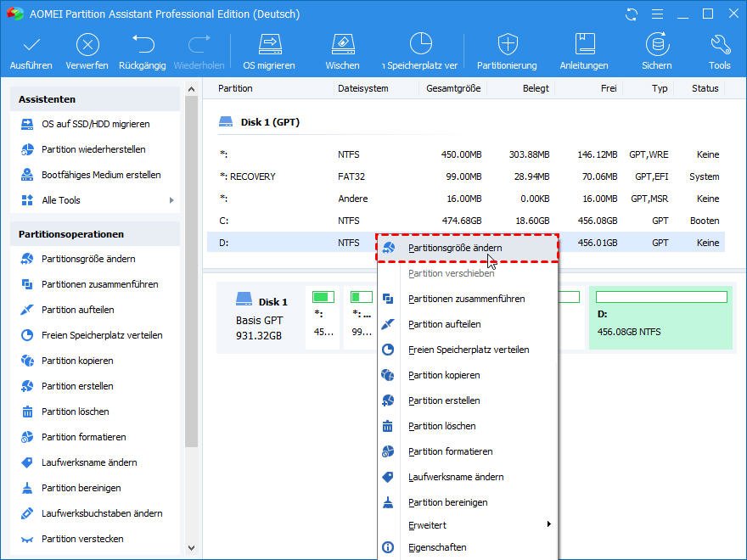Click the Typ column header

point(660,88)
